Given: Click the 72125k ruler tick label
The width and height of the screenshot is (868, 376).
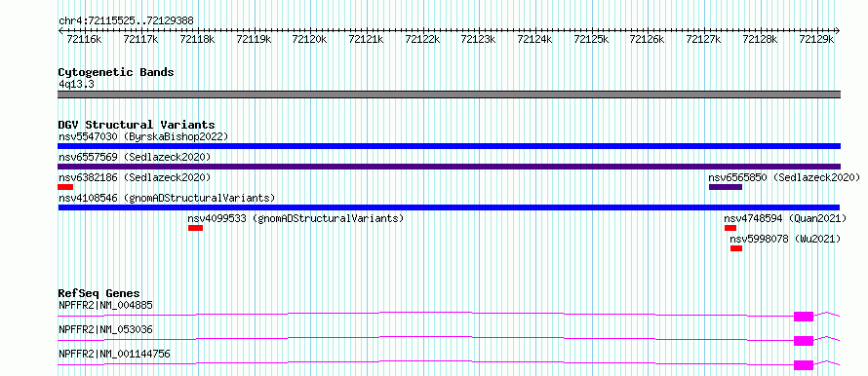Looking at the screenshot, I should coord(592,39).
